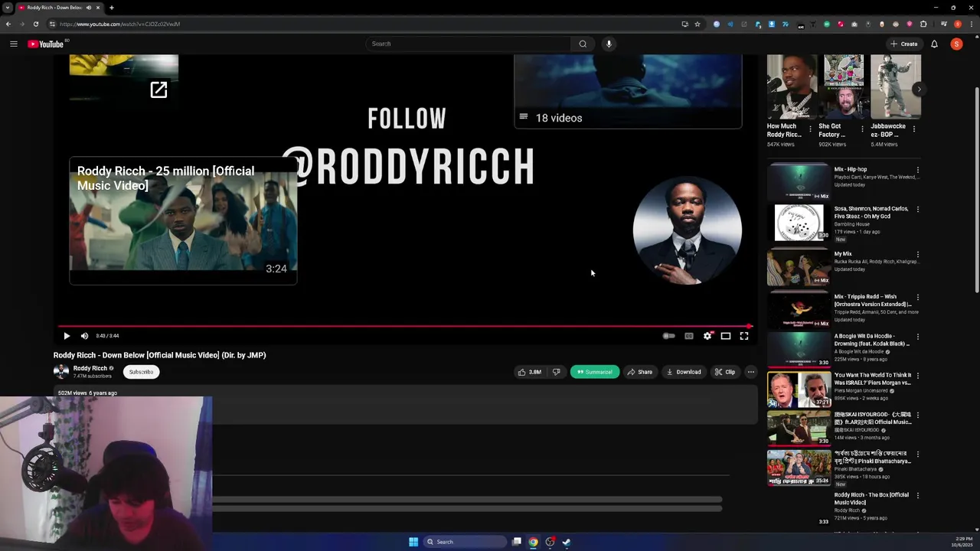Open options for Trippie Redd Wish mix
Viewport: 980px width, 551px height.
point(917,298)
